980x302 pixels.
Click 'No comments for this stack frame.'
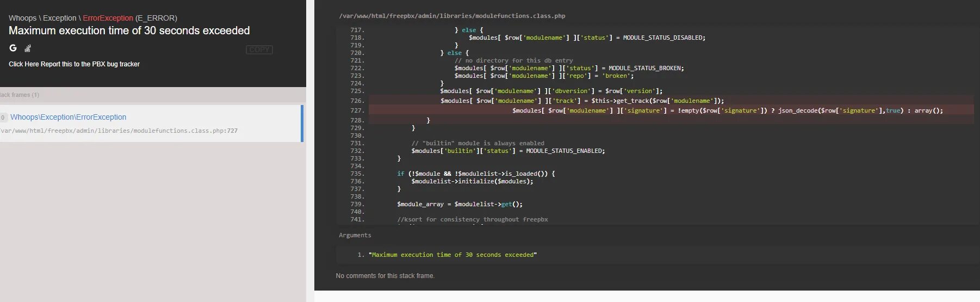(385, 276)
